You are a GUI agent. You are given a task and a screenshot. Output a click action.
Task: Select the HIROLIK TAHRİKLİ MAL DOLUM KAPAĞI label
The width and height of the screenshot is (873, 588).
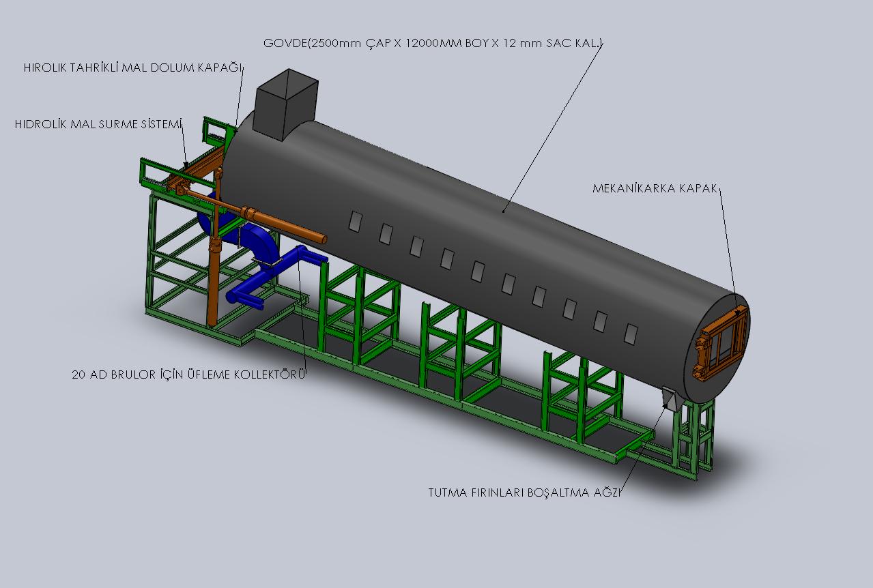click(134, 68)
